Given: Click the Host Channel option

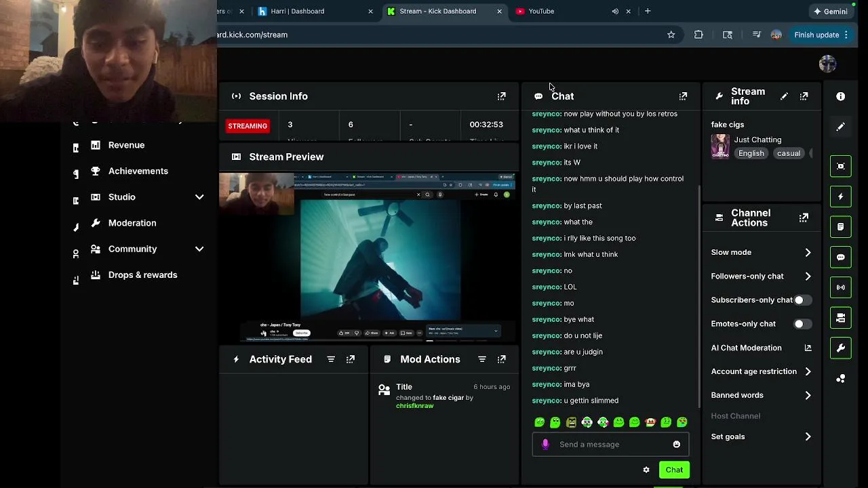Looking at the screenshot, I should coord(736,416).
